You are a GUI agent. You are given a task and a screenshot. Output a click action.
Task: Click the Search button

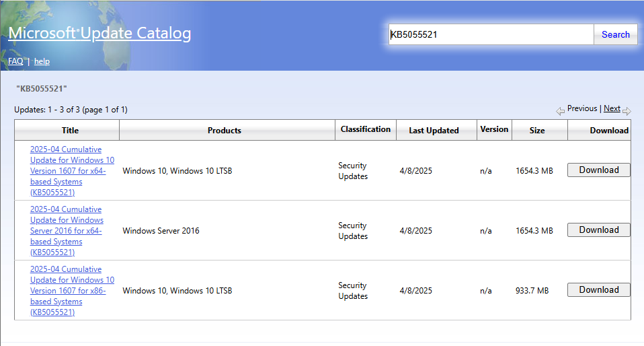click(x=616, y=34)
